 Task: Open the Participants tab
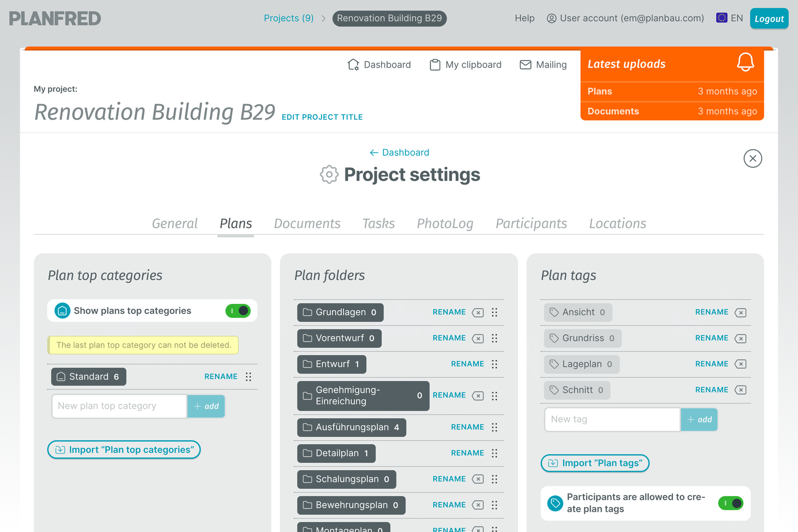531,223
